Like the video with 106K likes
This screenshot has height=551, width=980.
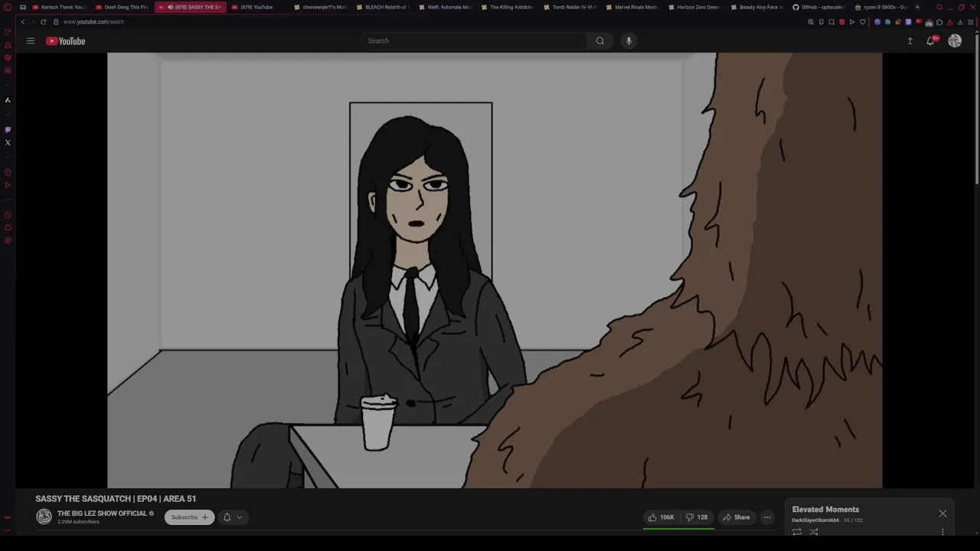pos(661,517)
